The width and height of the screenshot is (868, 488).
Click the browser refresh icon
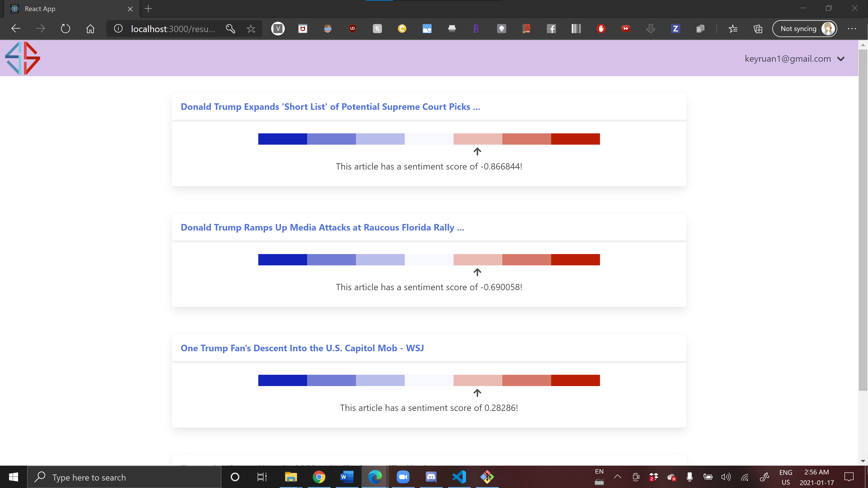pos(65,29)
